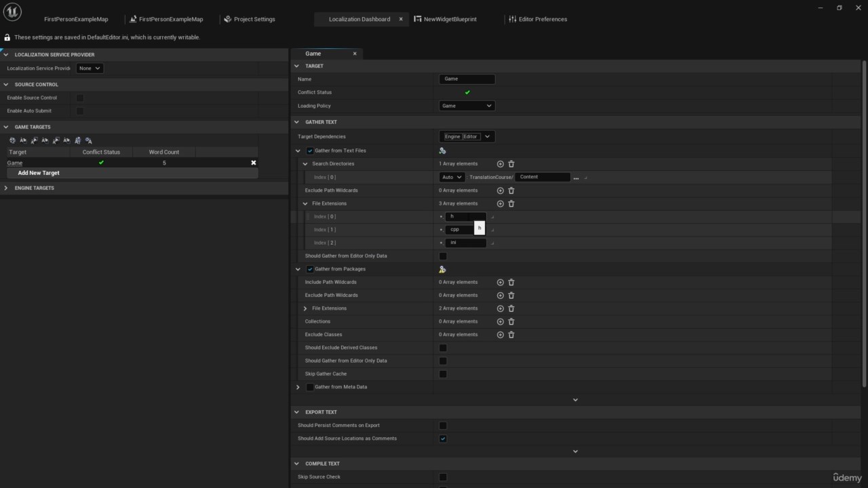Screen dimensions: 868x488
Task: Open the Auto dropdown for search directory Index 0
Action: 451,177
